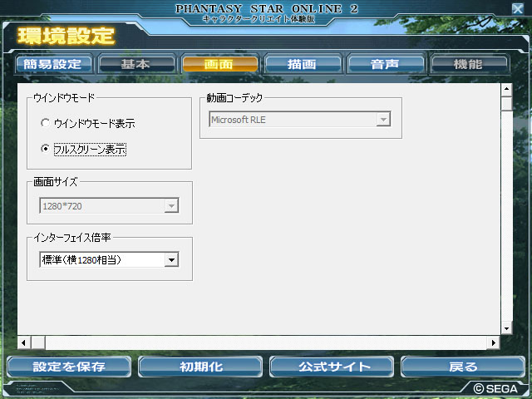Click the 戻る back button
Viewport: 532px width, 399px height.
point(463,367)
